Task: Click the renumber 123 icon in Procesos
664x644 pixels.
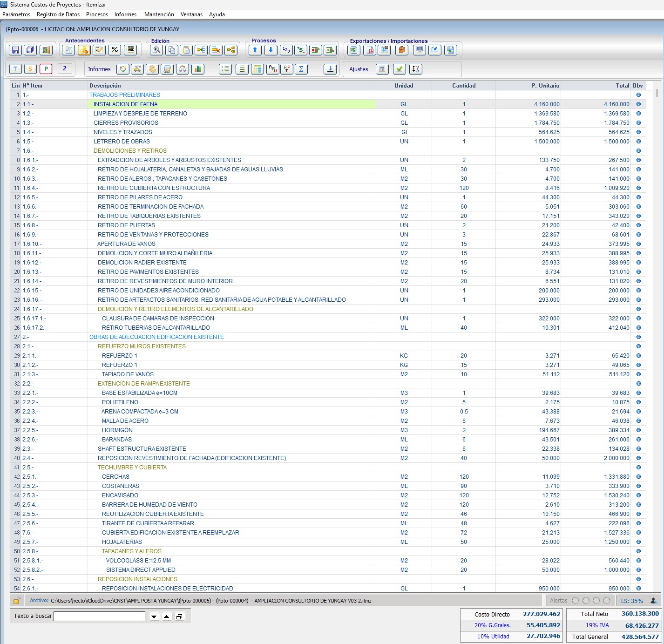Action: (x=286, y=50)
